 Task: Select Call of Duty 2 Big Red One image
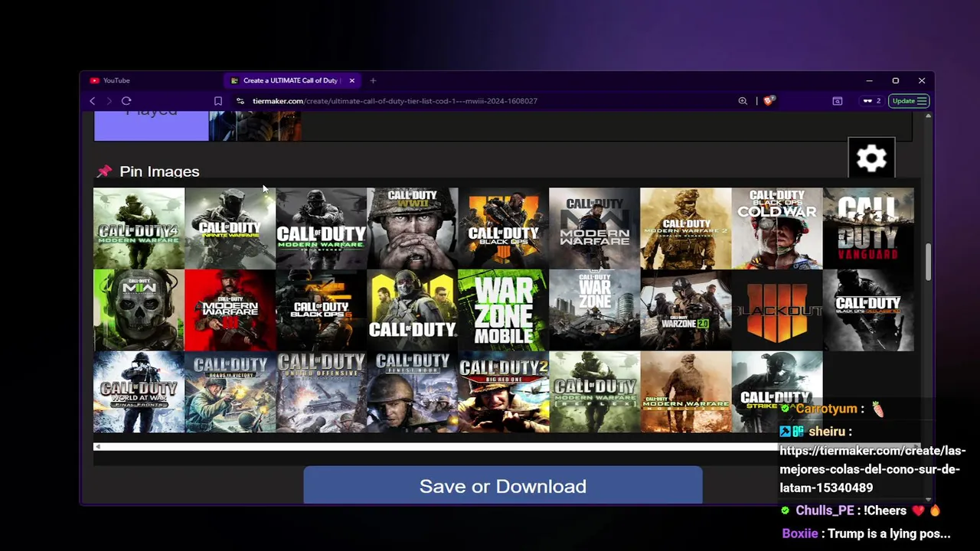pos(503,392)
